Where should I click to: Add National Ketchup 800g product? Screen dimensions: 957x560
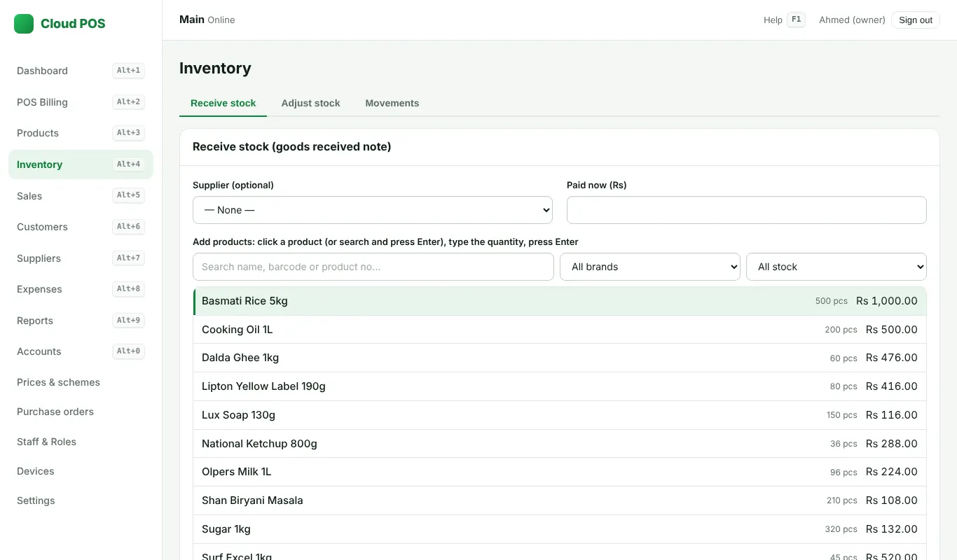[x=560, y=444]
